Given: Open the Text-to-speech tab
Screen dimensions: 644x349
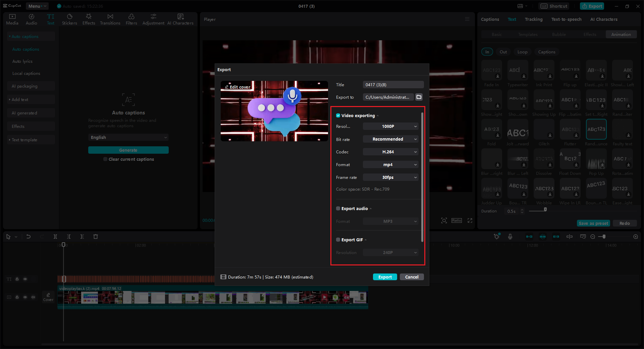Looking at the screenshot, I should (566, 19).
